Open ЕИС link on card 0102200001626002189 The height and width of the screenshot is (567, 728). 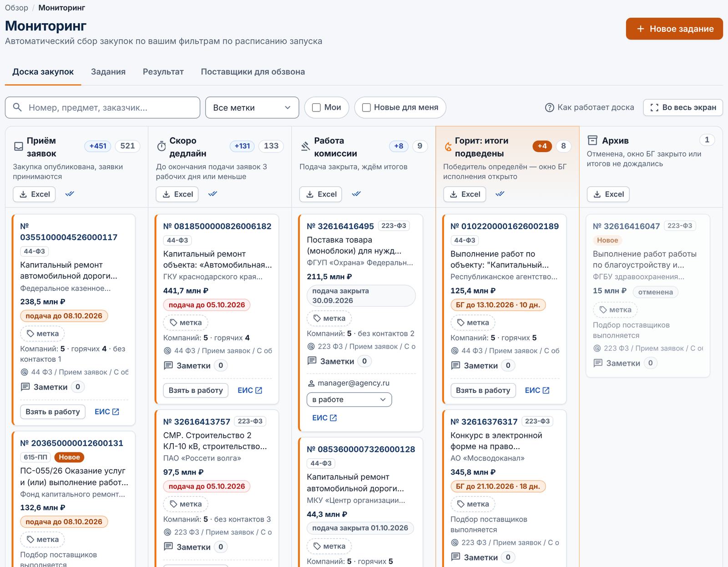537,390
